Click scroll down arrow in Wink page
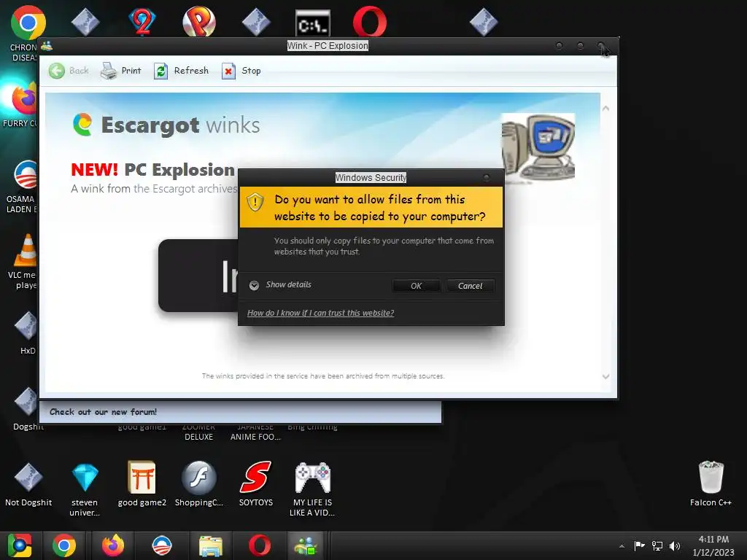The image size is (747, 560). [x=605, y=376]
